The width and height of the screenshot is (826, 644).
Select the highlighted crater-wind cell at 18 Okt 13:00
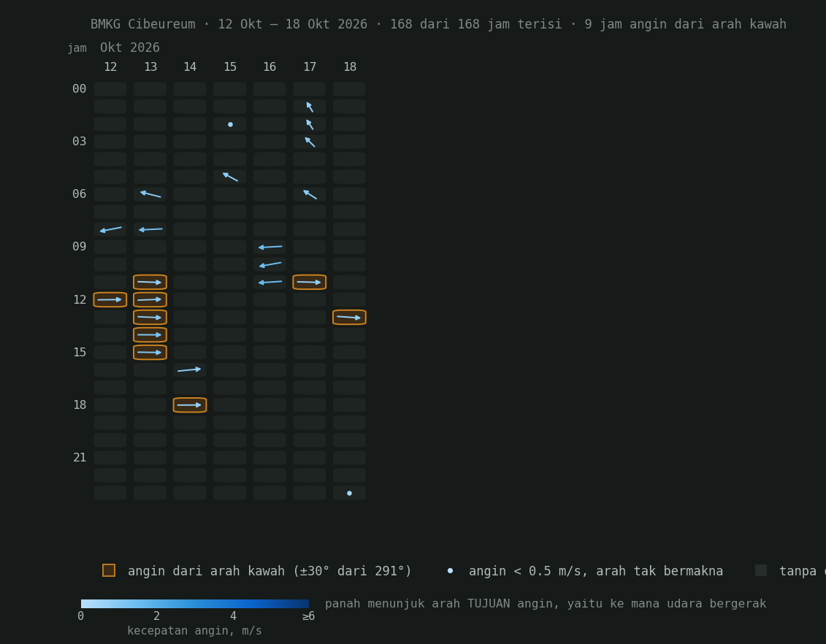point(349,318)
